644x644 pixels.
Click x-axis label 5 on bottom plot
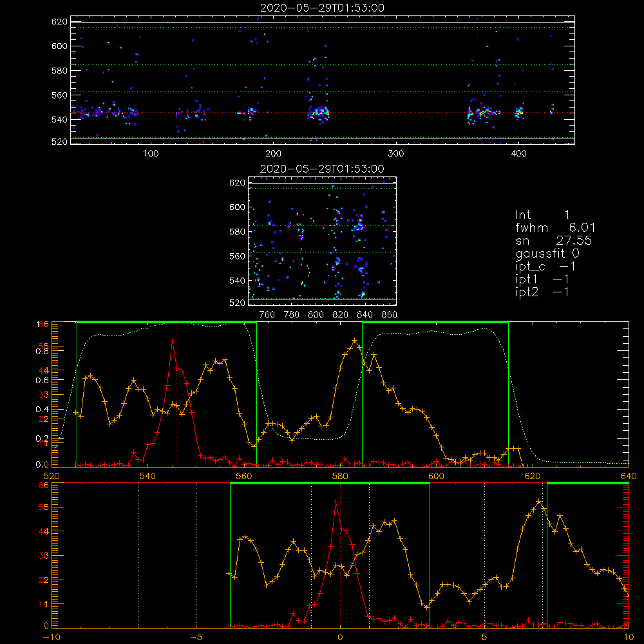click(485, 637)
